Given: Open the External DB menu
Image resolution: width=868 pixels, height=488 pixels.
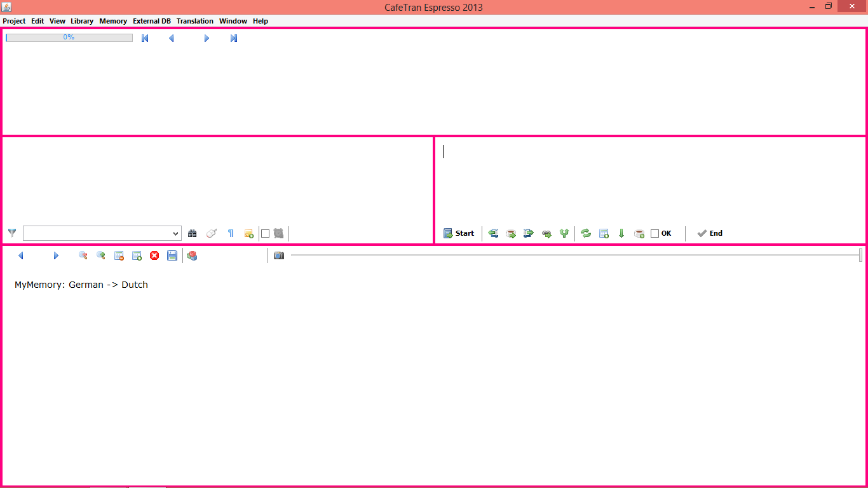Looking at the screenshot, I should tap(151, 21).
